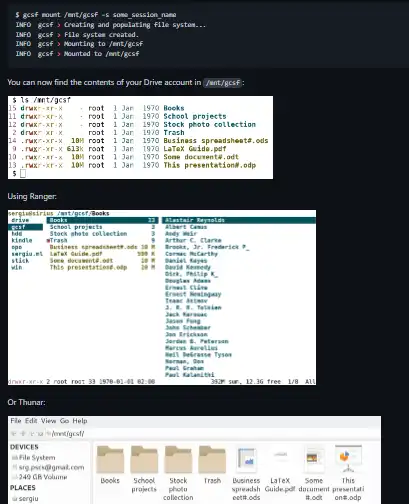This screenshot has height=504, width=409.
Task: Select 249 GB Volume in Thunar's sidebar
Action: coord(43,477)
